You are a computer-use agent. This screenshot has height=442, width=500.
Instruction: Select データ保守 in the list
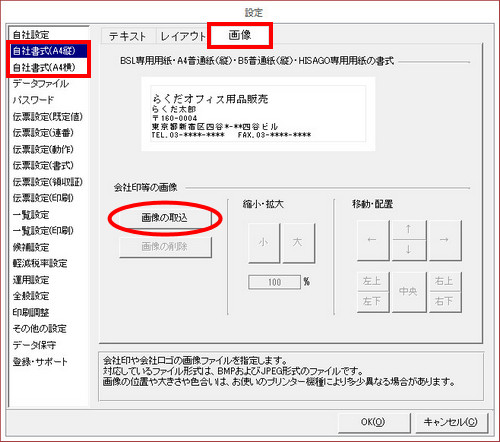point(34,345)
